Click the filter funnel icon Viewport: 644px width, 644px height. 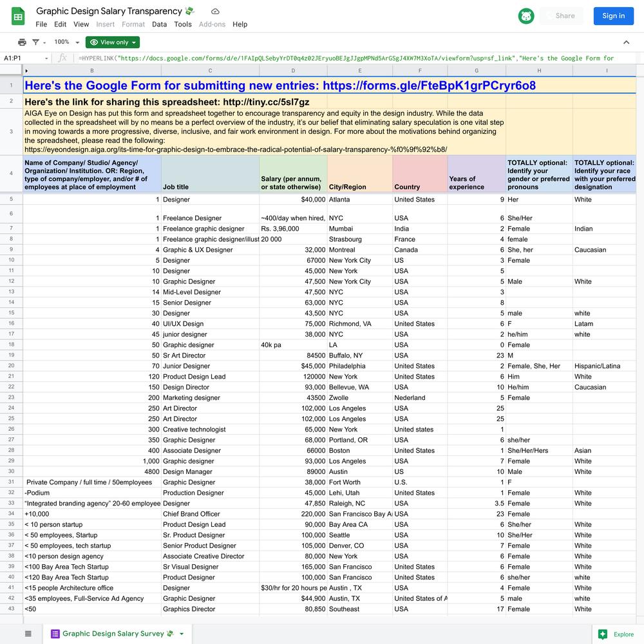35,43
